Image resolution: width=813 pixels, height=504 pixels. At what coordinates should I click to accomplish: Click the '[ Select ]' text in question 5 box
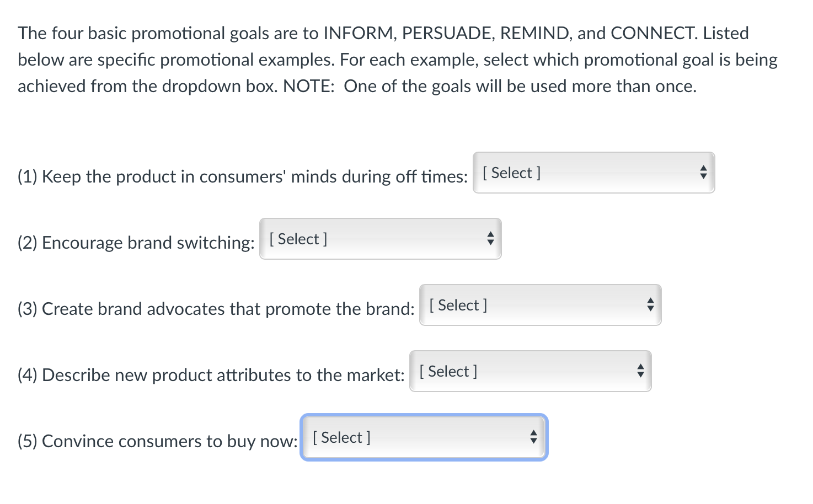[x=341, y=437]
